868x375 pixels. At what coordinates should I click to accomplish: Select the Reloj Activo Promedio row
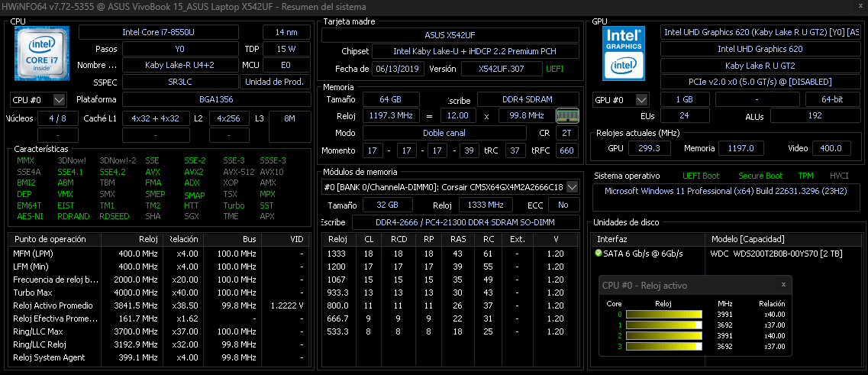point(160,305)
